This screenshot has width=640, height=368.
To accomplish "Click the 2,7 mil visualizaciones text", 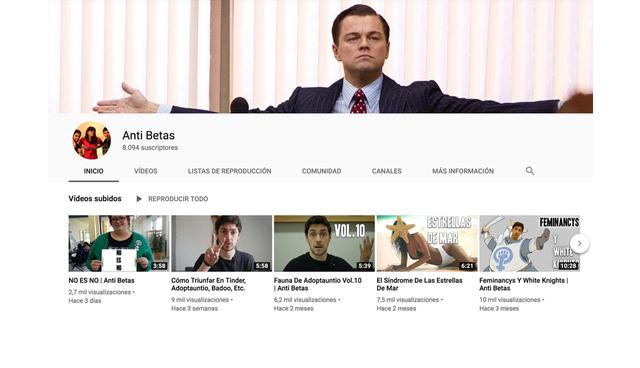I will [x=100, y=292].
